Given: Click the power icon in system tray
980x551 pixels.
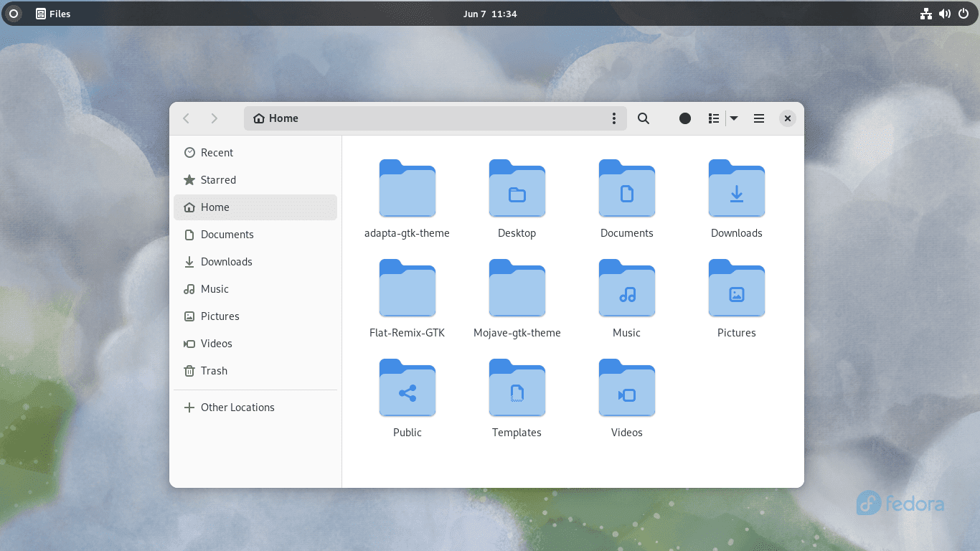Looking at the screenshot, I should [x=963, y=13].
